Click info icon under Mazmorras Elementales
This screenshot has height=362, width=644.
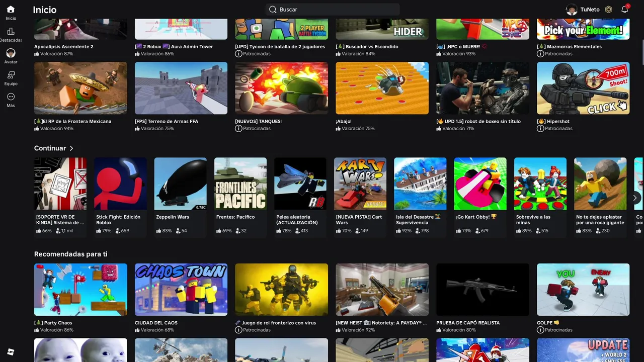pos(540,54)
